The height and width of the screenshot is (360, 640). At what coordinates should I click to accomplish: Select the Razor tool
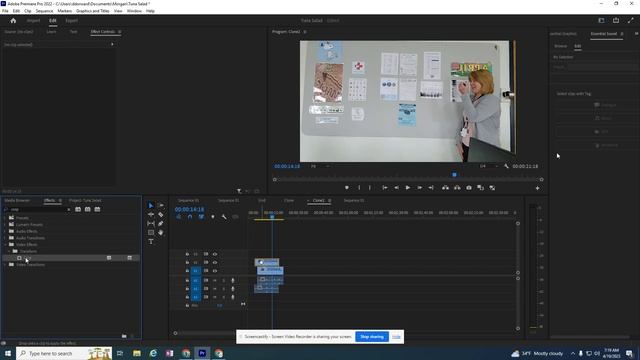(161, 214)
